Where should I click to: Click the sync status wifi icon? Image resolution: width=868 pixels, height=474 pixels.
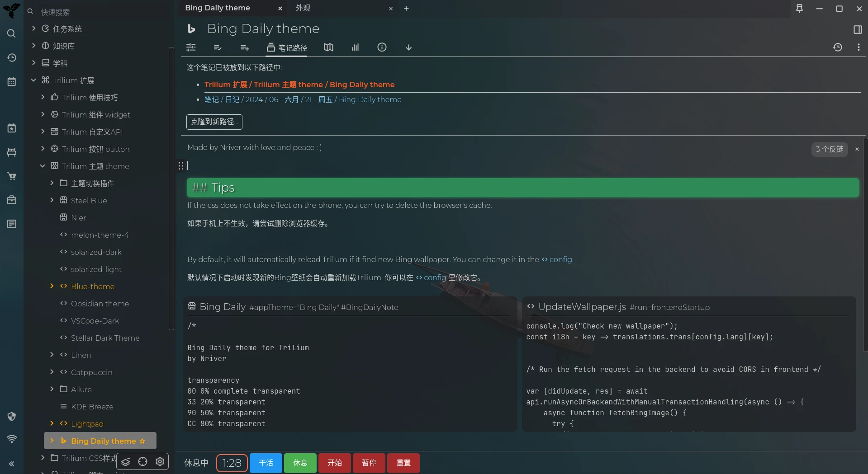coord(12,439)
